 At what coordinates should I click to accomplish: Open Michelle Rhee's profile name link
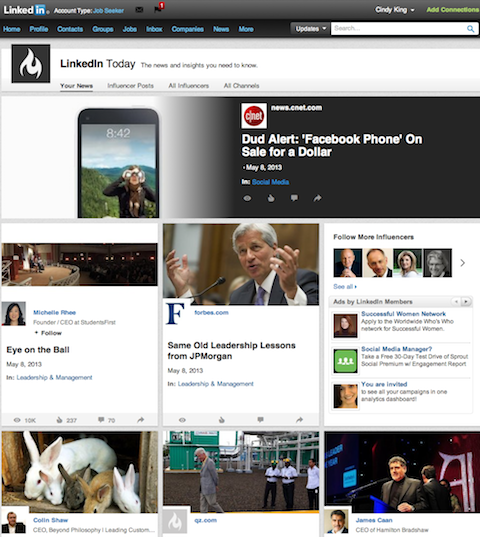coord(54,312)
